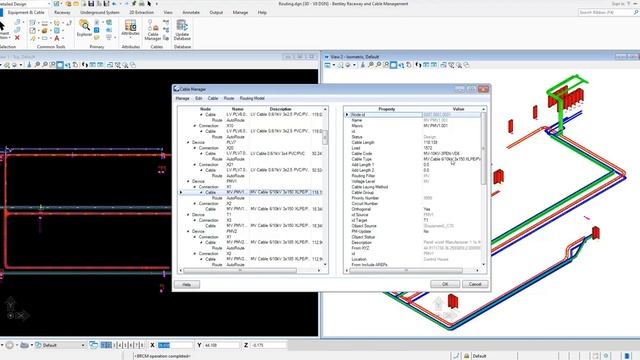Pick the Place Text 'A' tool
This screenshot has height=360, width=640.
57,38
